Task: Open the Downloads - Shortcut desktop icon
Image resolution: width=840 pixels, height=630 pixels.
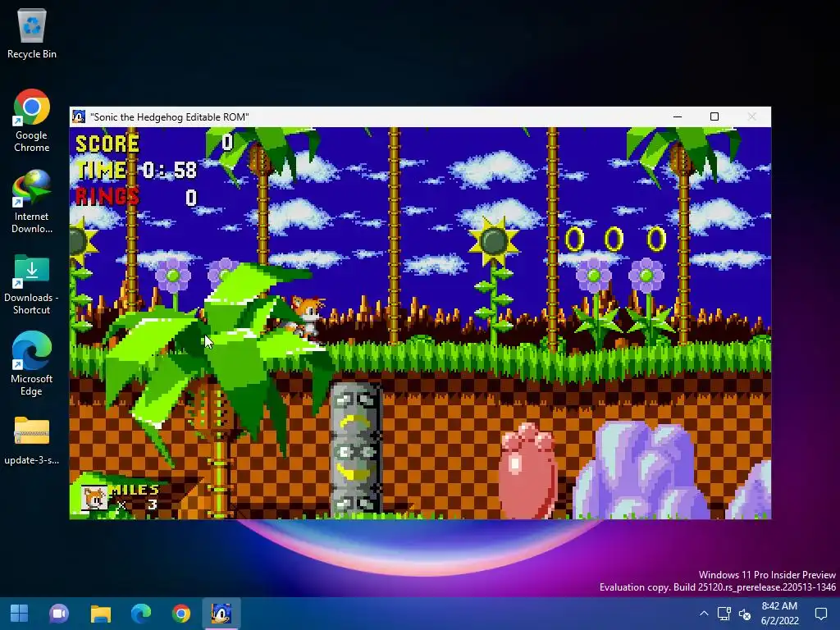Action: [x=32, y=284]
